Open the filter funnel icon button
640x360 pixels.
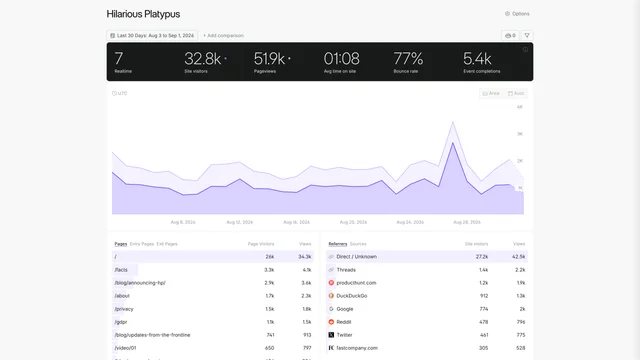click(x=527, y=36)
